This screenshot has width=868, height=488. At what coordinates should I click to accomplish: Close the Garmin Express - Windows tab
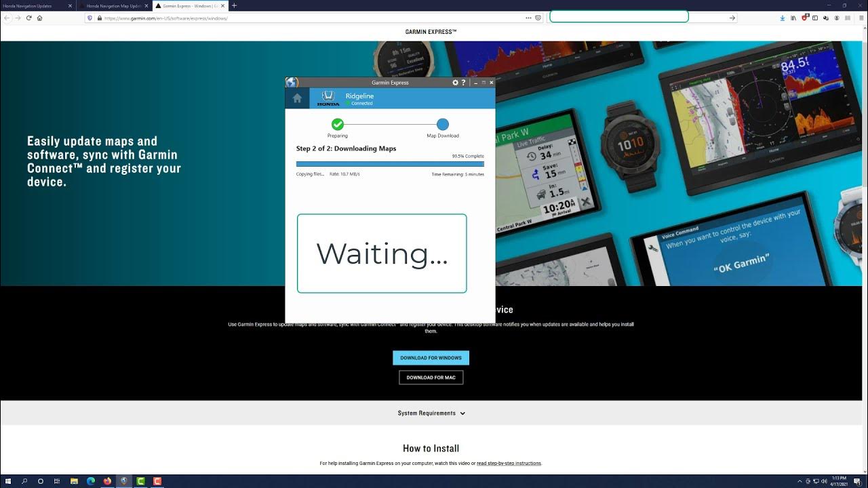click(223, 5)
